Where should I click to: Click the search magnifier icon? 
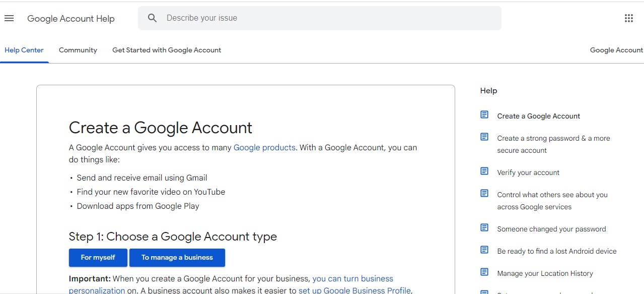(x=153, y=18)
